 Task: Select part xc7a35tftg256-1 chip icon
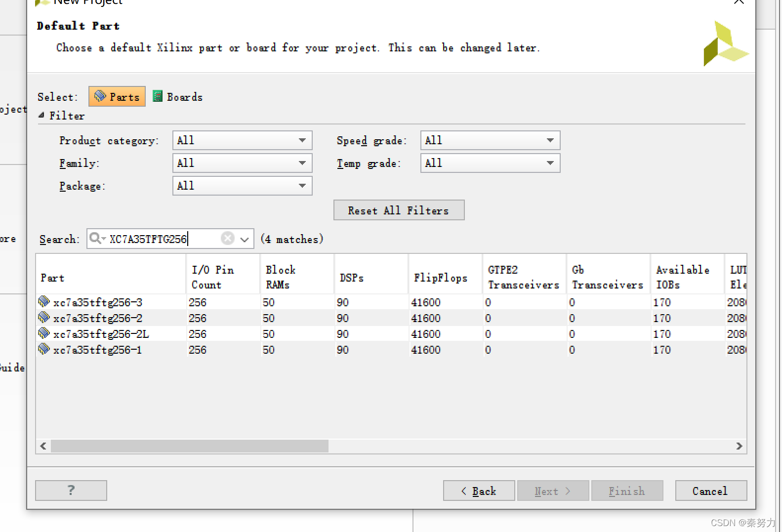click(x=44, y=349)
